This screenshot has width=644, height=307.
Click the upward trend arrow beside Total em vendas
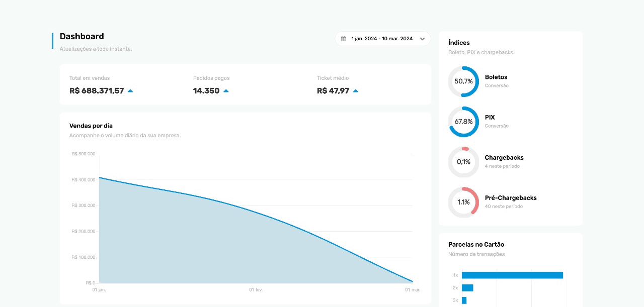pyautogui.click(x=130, y=90)
